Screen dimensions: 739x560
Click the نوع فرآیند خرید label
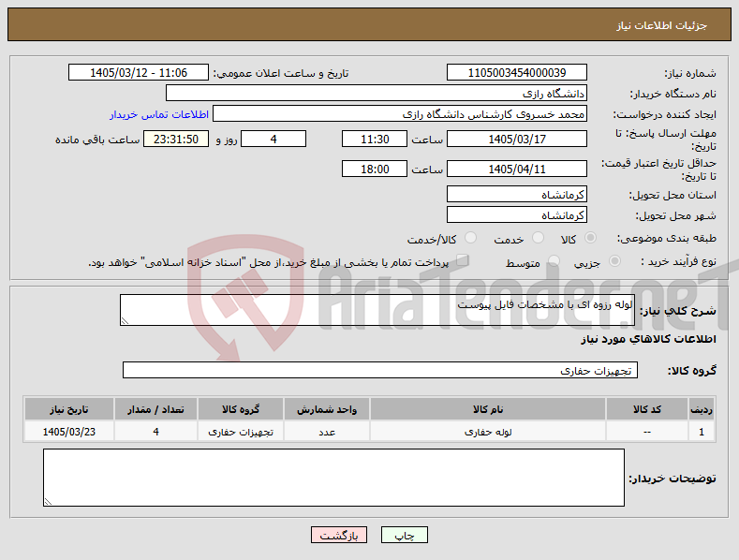point(678,261)
